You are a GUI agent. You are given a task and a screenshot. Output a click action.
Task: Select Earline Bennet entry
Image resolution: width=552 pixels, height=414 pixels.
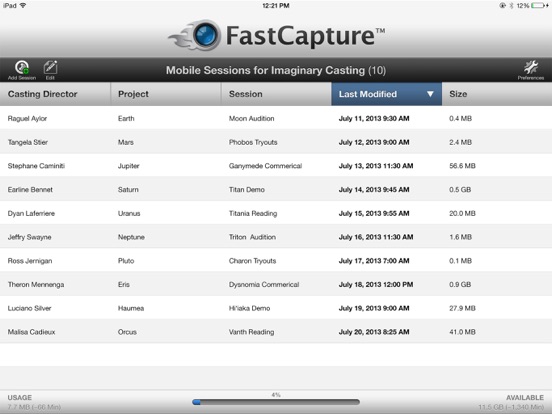pos(276,189)
